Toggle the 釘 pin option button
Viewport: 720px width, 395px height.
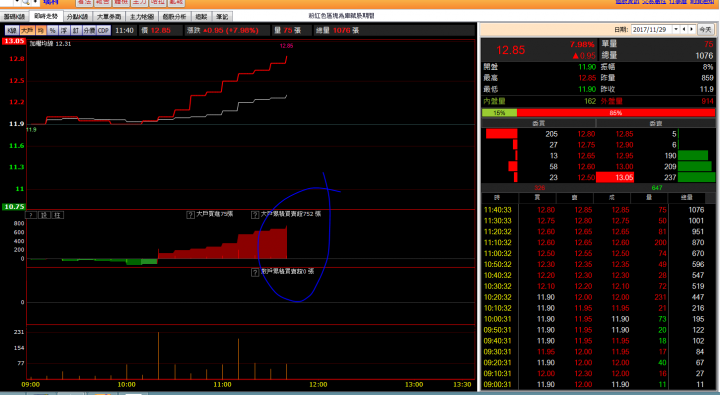pos(76,30)
